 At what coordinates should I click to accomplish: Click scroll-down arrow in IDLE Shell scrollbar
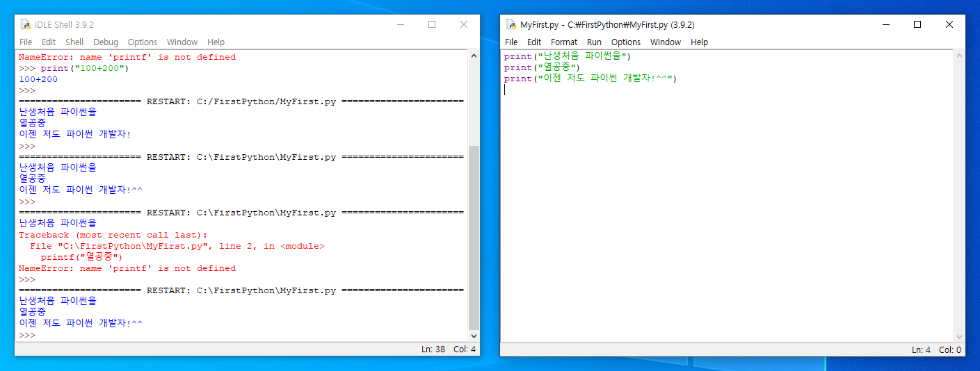pyautogui.click(x=474, y=336)
